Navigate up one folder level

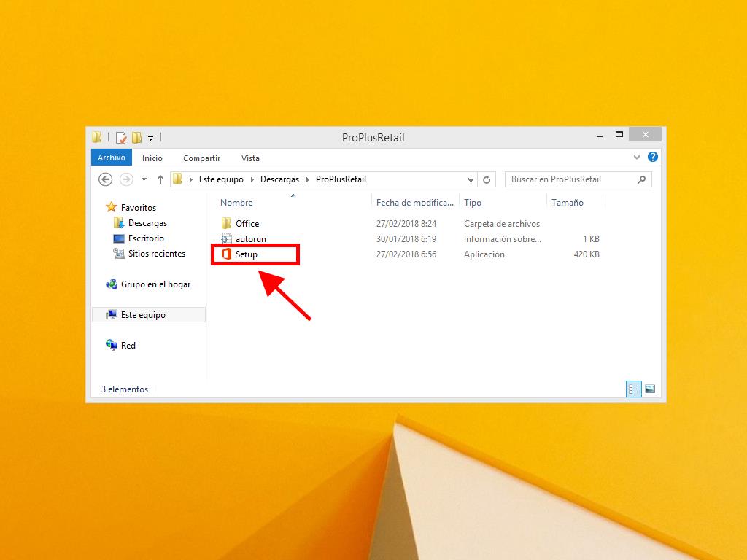[160, 179]
